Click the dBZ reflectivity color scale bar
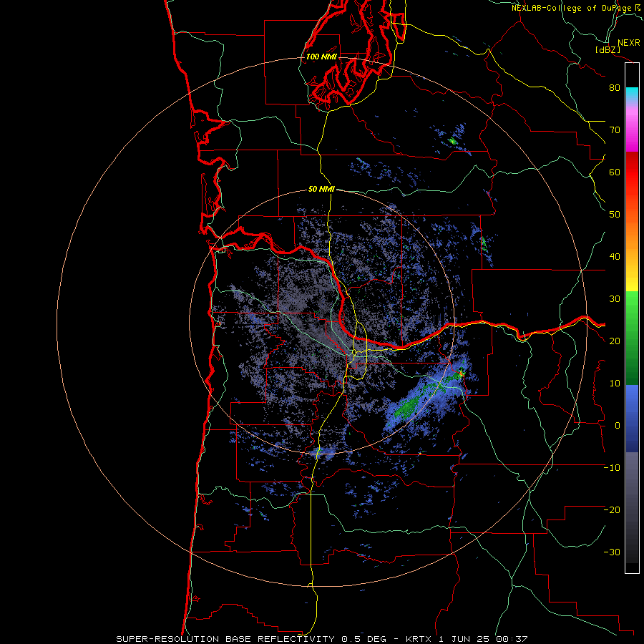Screen dimensions: 644x644 click(x=632, y=318)
